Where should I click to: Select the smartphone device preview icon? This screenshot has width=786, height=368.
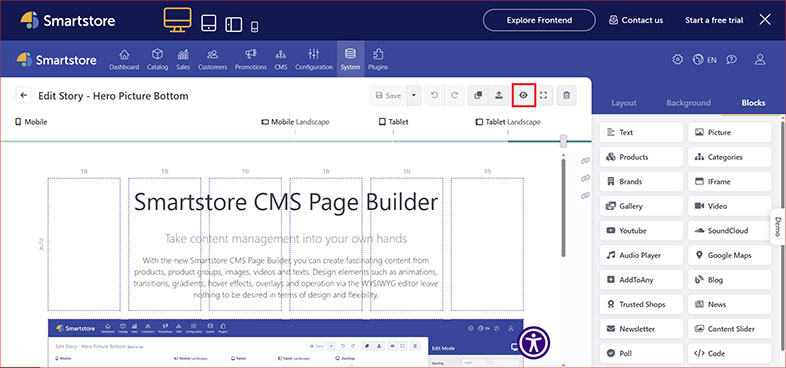pyautogui.click(x=254, y=27)
